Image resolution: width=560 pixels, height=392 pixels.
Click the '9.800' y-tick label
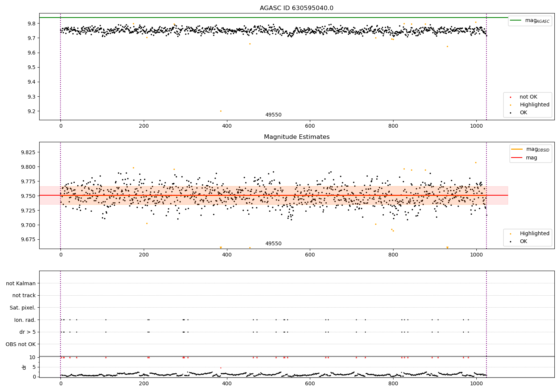point(28,167)
